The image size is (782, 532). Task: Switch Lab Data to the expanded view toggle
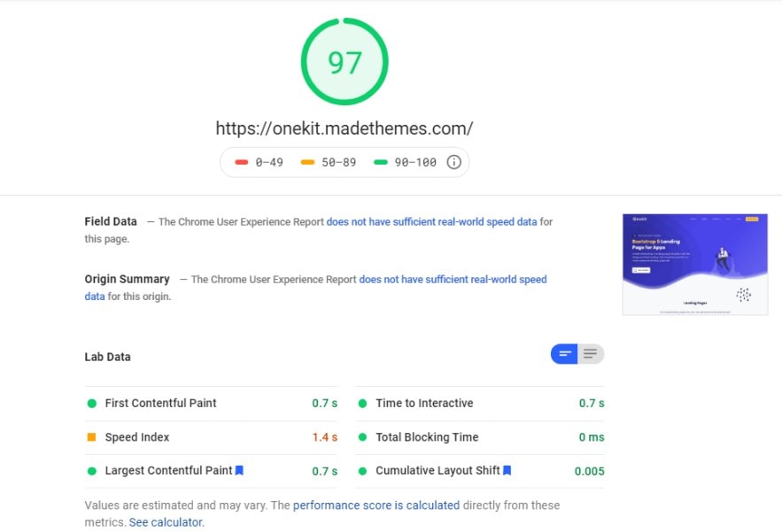[591, 354]
